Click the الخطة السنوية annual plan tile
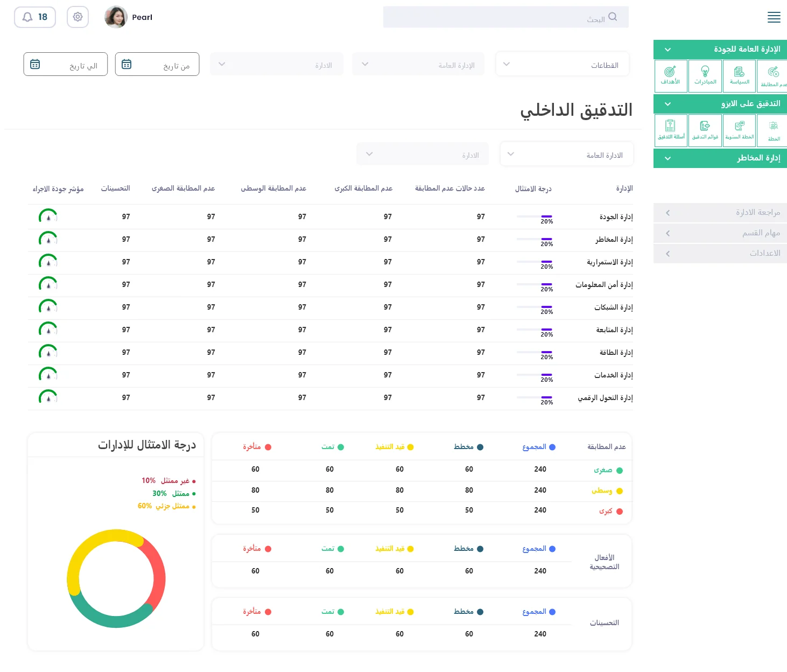The image size is (787, 672). tap(739, 130)
